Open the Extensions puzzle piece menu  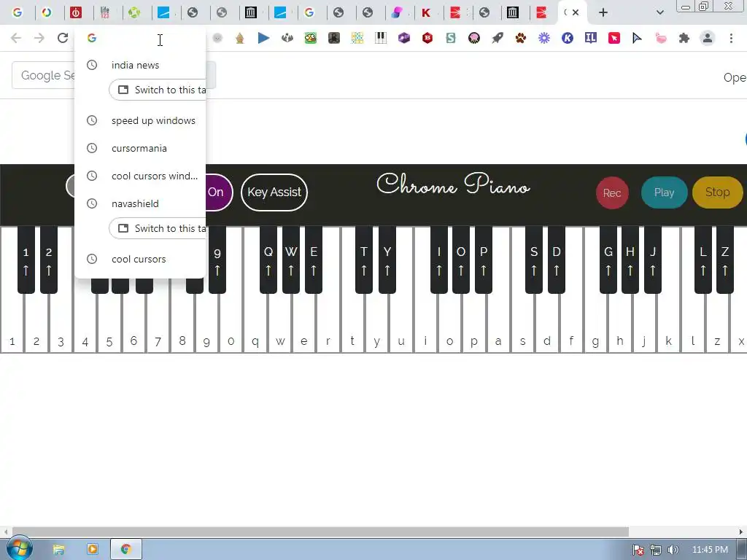(684, 38)
